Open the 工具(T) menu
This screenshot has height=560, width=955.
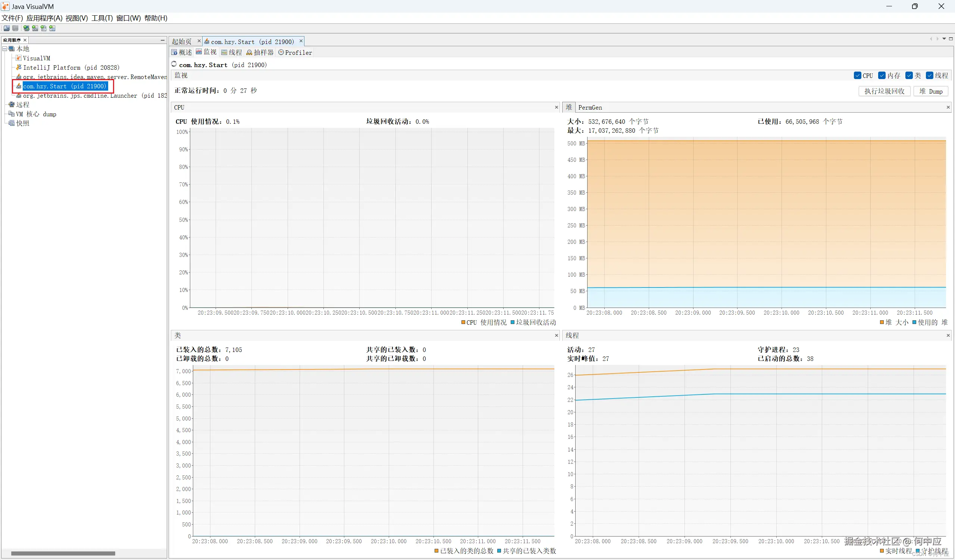102,18
